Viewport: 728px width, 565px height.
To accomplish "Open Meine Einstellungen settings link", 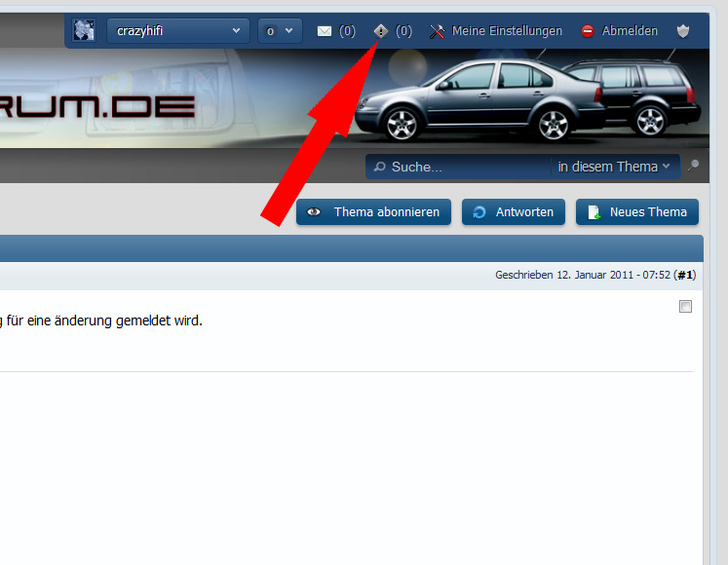I will point(507,31).
